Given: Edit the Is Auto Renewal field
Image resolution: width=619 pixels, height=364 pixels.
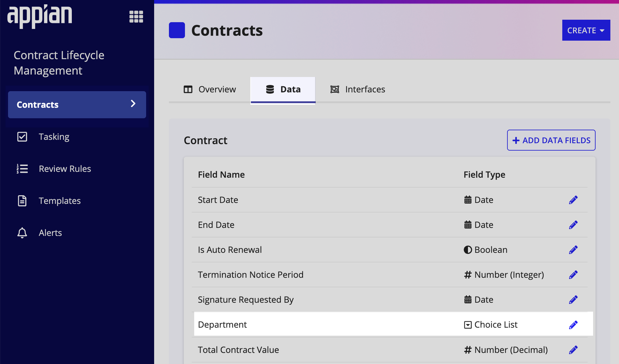Looking at the screenshot, I should point(573,250).
